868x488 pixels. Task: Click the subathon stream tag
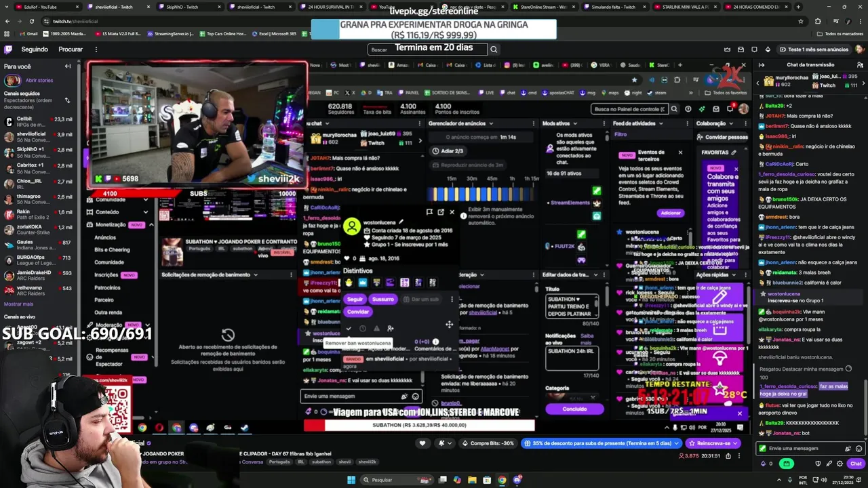(322, 462)
